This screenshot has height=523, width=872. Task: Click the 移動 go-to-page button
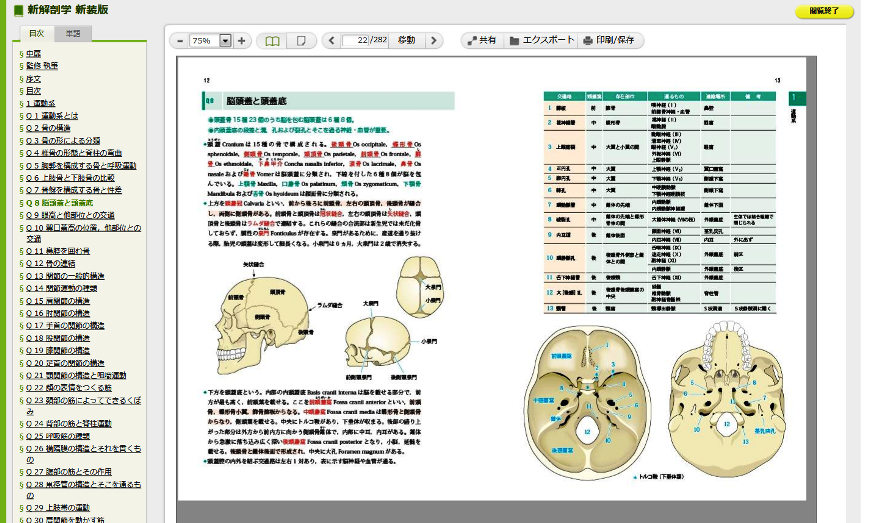click(407, 40)
